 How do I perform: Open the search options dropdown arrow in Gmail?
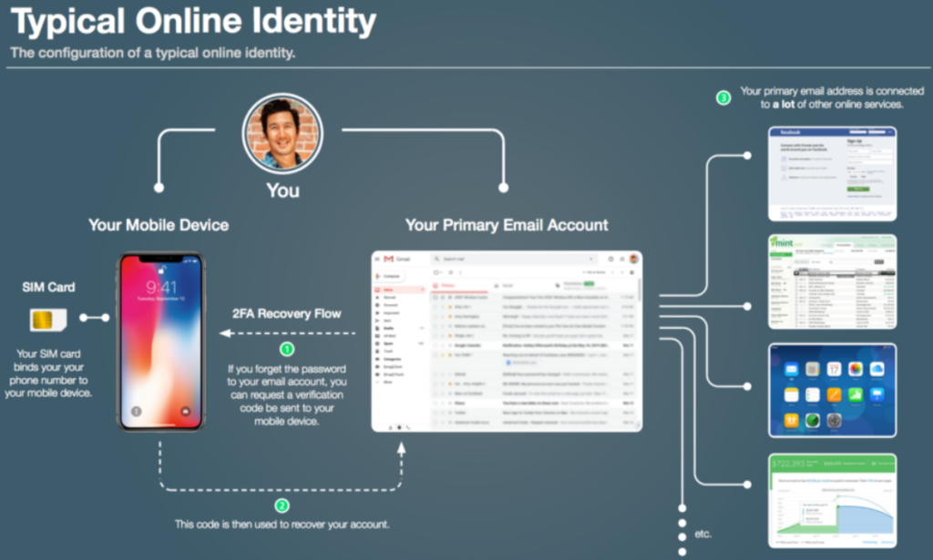590,259
